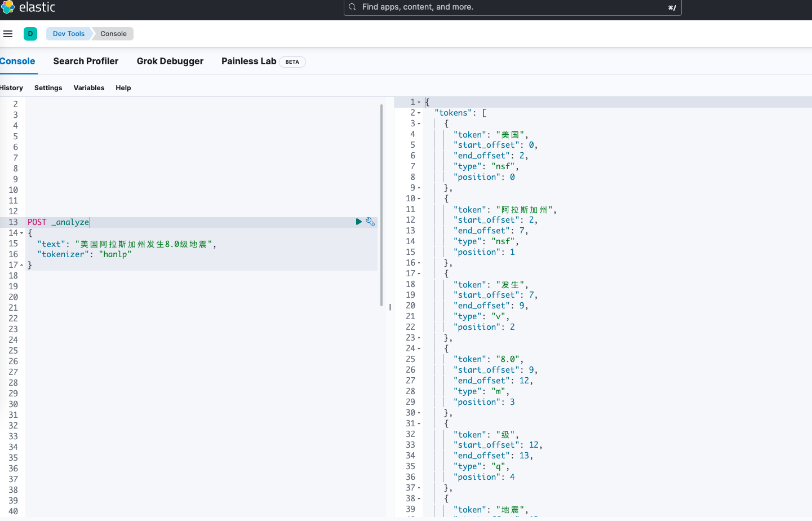
Task: Open the hamburger navigation menu
Action: coord(8,34)
